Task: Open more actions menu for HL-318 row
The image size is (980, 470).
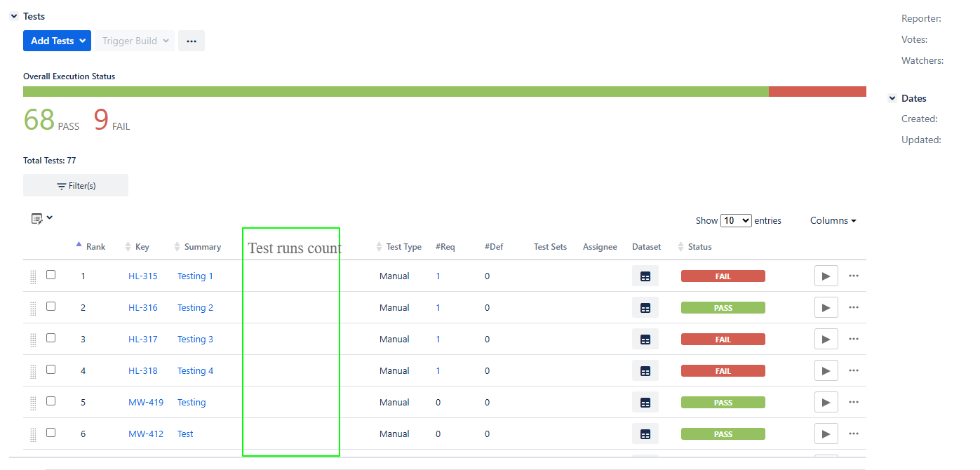Action: pyautogui.click(x=854, y=370)
